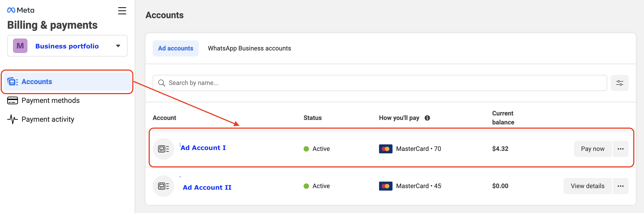This screenshot has height=213, width=644.
Task: Click the Accounts sidebar icon
Action: 13,82
